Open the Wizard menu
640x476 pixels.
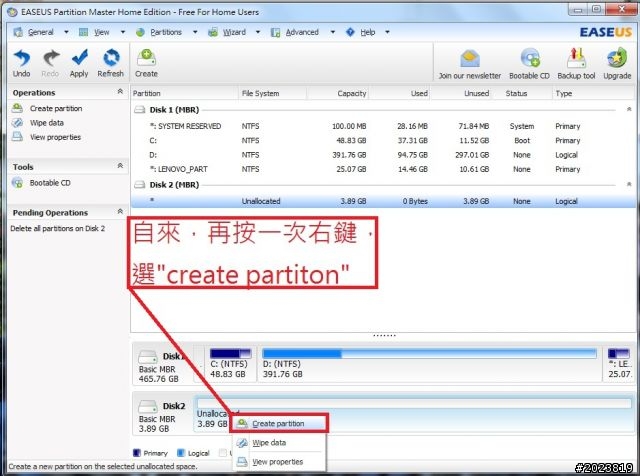[x=234, y=32]
